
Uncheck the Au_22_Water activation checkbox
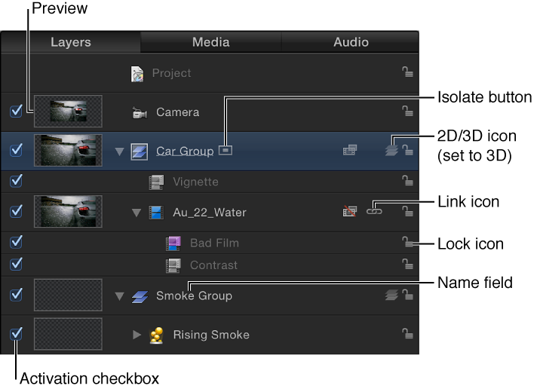click(16, 211)
